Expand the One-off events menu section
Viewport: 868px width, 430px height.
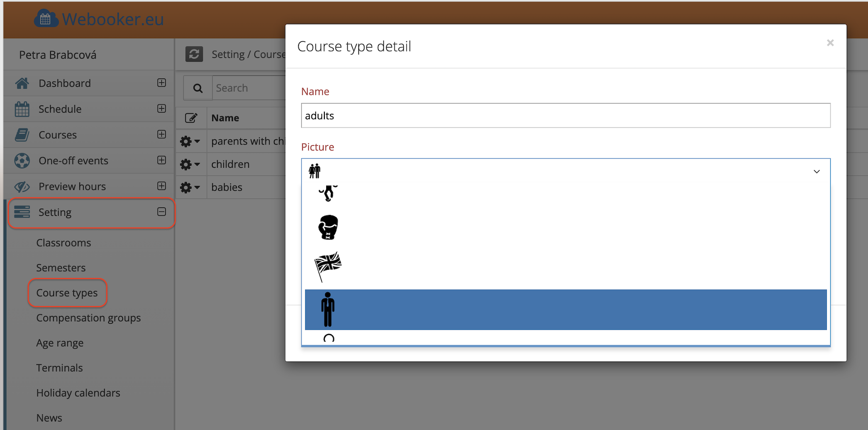[161, 160]
